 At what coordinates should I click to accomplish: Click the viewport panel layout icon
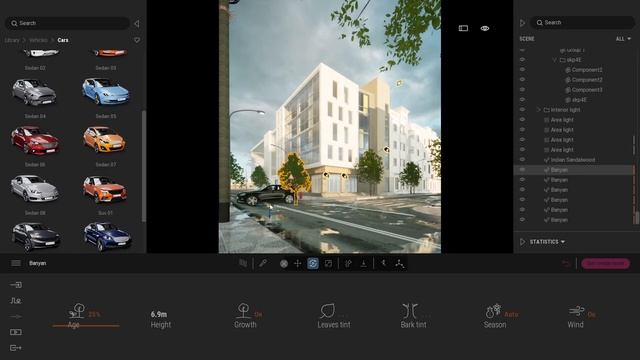[x=463, y=28]
